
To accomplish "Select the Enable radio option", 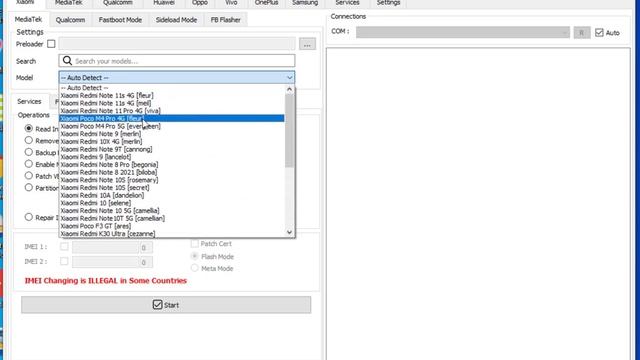I will 29,164.
